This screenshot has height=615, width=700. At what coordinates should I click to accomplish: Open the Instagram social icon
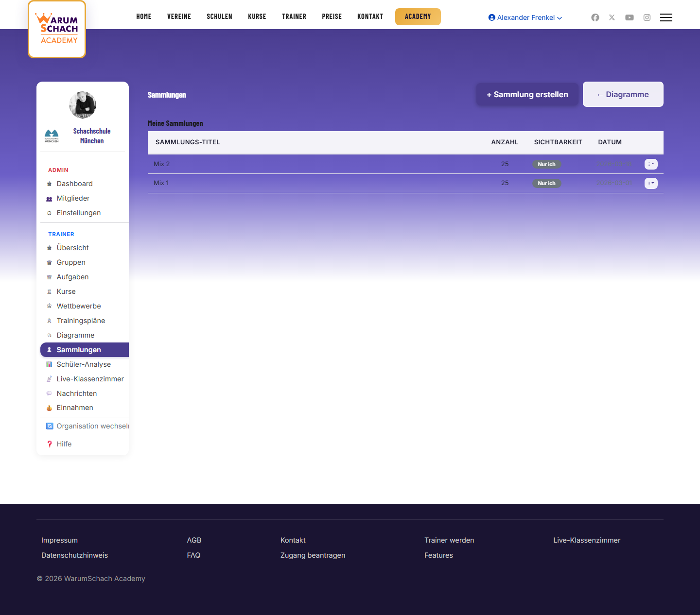coord(647,17)
